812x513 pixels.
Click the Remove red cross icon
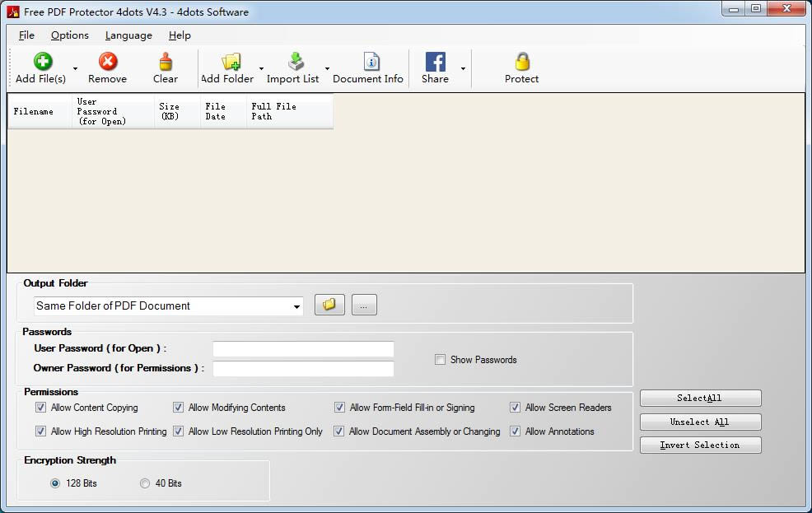click(108, 62)
